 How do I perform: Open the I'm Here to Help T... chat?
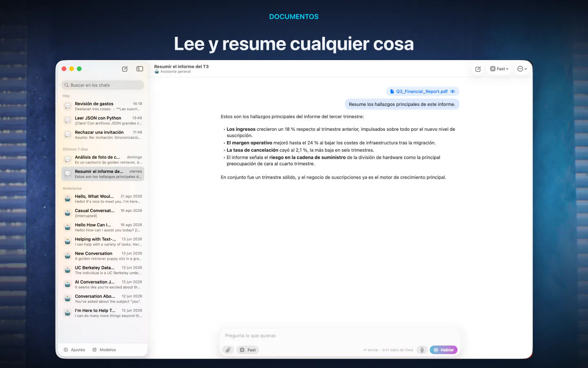coord(103,313)
